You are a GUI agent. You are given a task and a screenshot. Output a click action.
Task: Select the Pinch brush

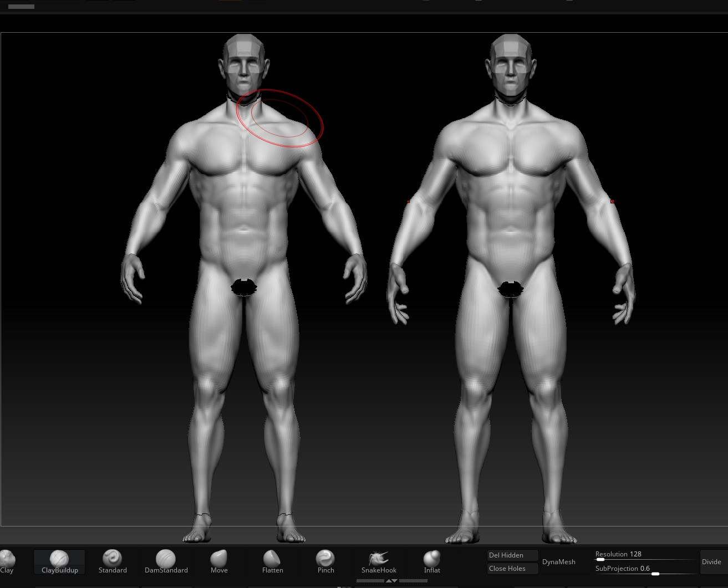click(325, 561)
